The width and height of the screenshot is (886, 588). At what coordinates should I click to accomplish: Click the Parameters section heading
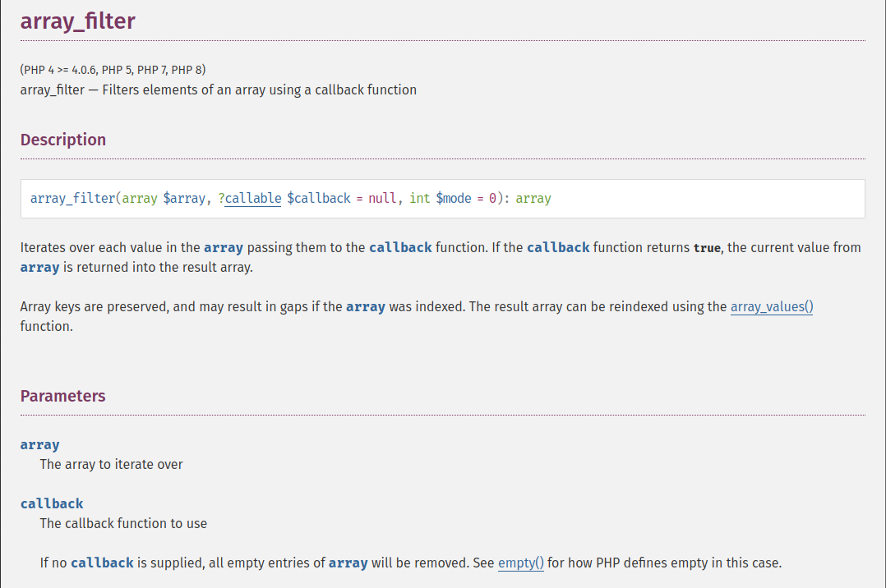point(62,396)
